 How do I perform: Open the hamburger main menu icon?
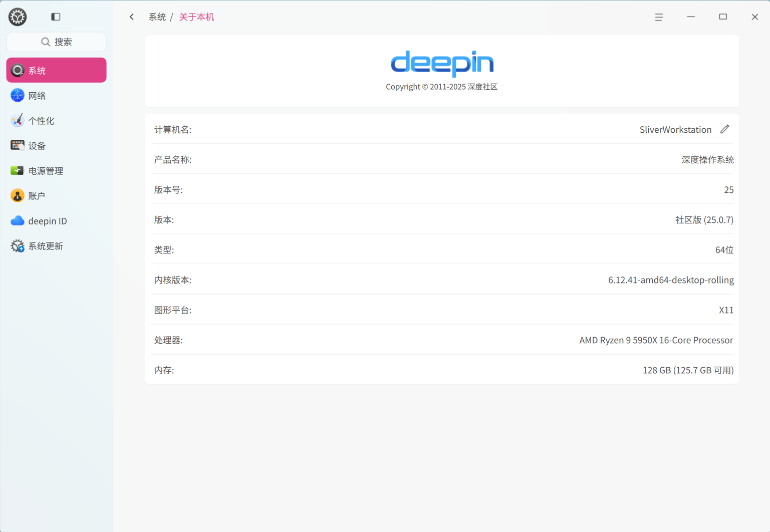[659, 17]
